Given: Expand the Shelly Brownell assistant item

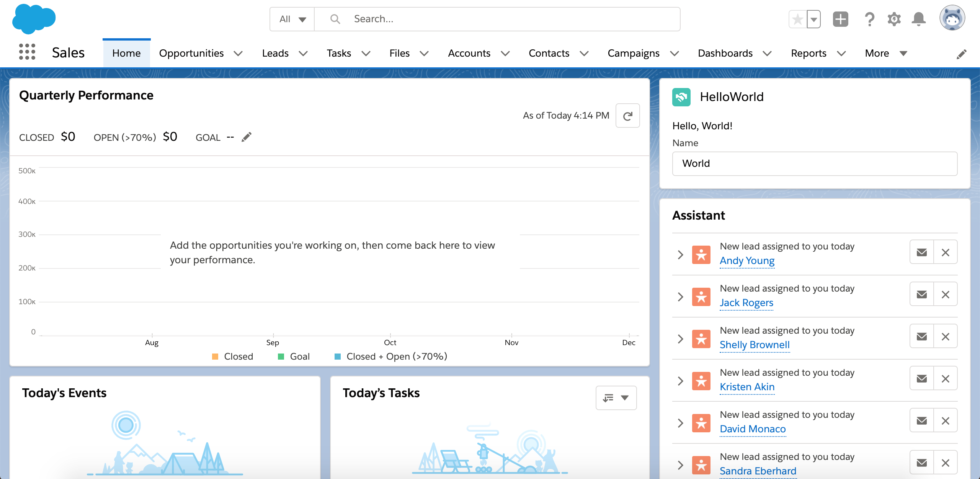Looking at the screenshot, I should point(680,339).
